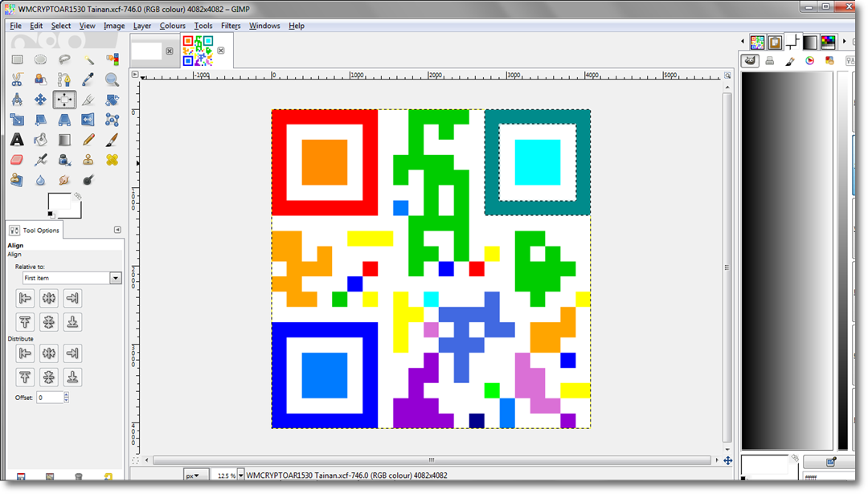868x494 pixels.
Task: Select the Heal tool
Action: [x=112, y=160]
